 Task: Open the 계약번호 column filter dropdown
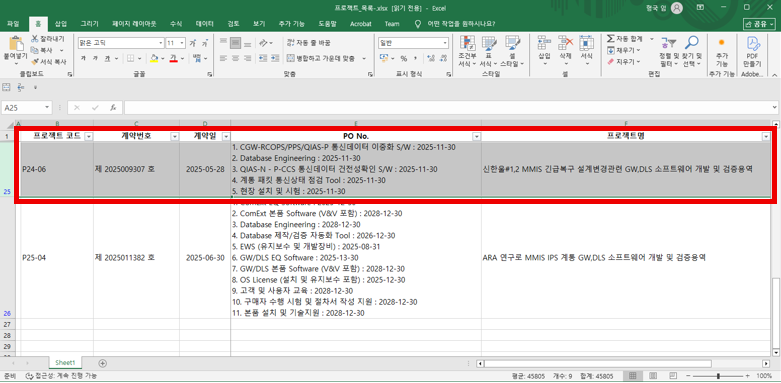[175, 136]
